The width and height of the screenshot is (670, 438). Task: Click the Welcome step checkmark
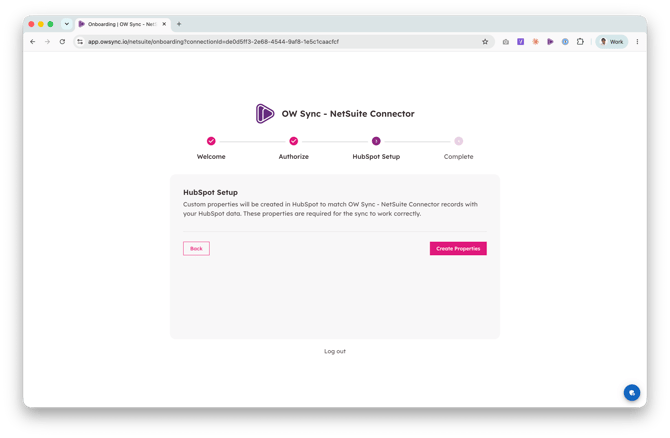click(211, 141)
